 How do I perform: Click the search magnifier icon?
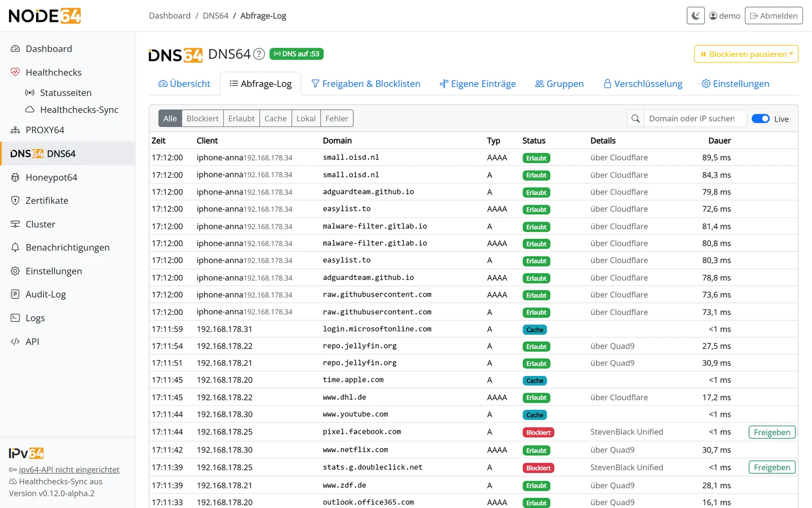pyautogui.click(x=635, y=119)
